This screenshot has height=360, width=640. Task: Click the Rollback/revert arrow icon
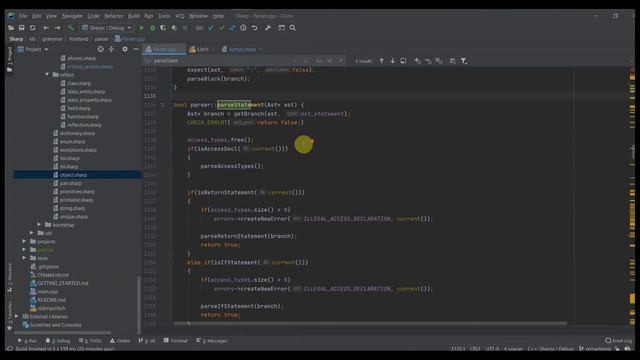click(x=254, y=28)
